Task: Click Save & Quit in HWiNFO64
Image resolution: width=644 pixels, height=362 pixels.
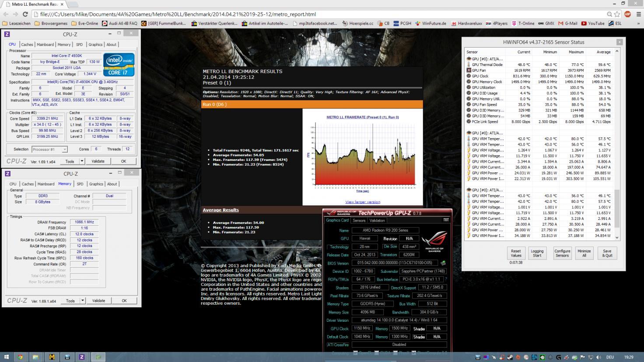Action: coord(607,253)
